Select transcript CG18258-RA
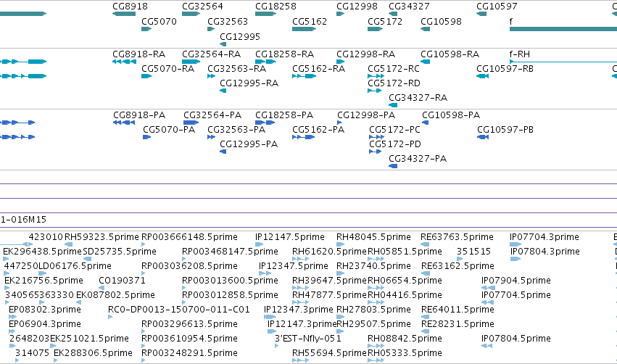The width and height of the screenshot is (617, 364). pos(284,54)
